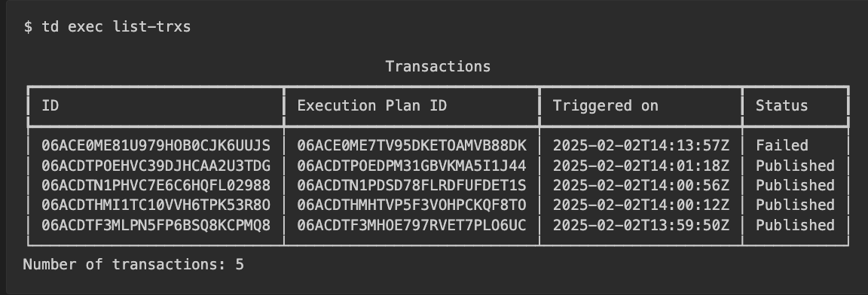868x295 pixels.
Task: Select transaction ID 06ACDTHMI1TC10VVH6TPK53R8O
Action: tap(156, 205)
